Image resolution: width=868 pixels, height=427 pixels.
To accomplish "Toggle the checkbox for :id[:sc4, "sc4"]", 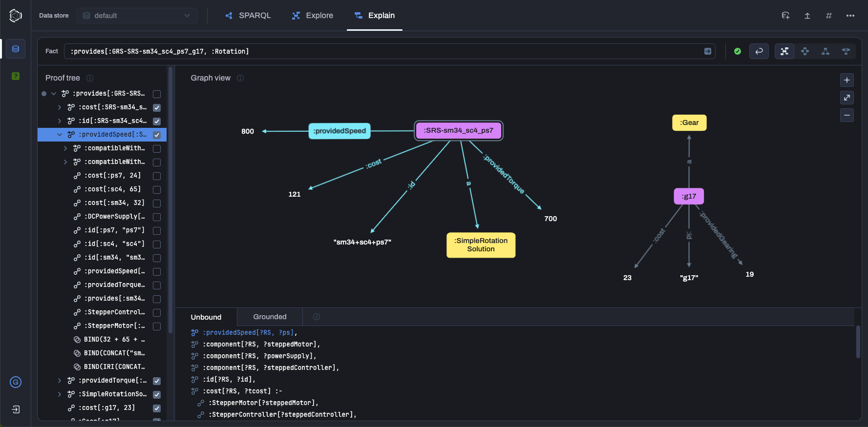I will click(x=157, y=244).
